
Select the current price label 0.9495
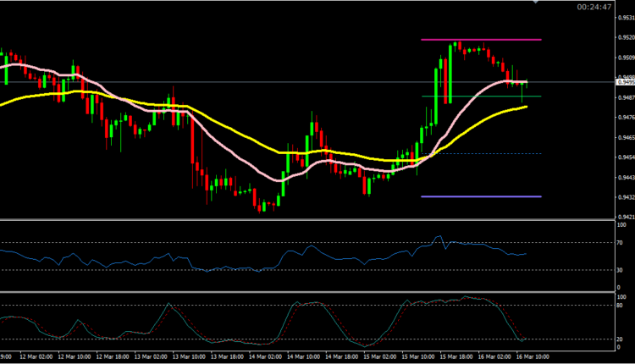[x=623, y=82]
